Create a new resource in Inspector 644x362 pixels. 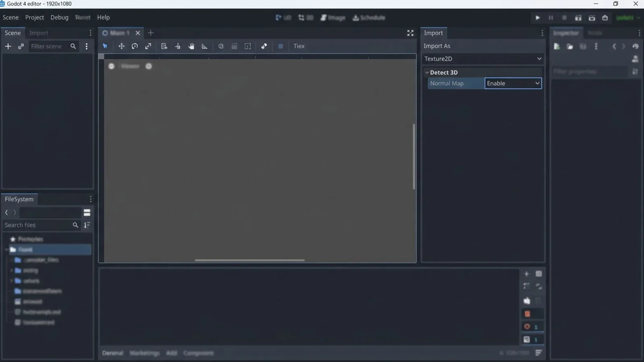(557, 47)
